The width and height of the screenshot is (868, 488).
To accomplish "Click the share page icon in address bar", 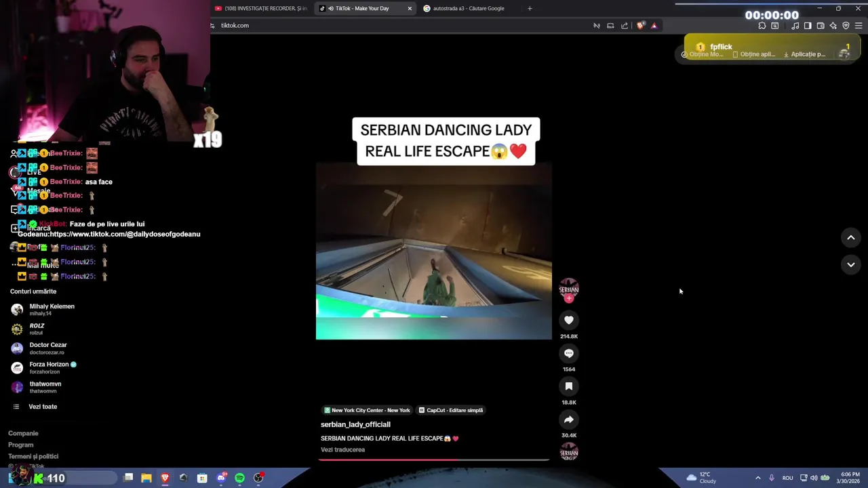I will [625, 26].
